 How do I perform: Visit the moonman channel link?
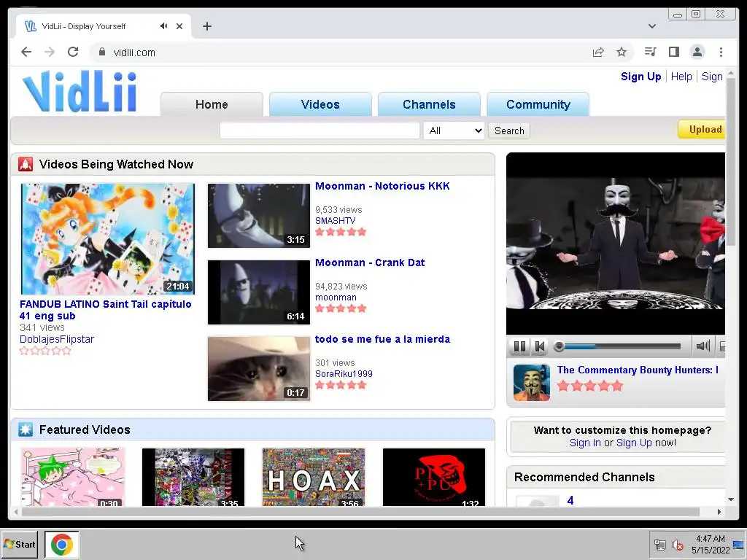pos(336,297)
